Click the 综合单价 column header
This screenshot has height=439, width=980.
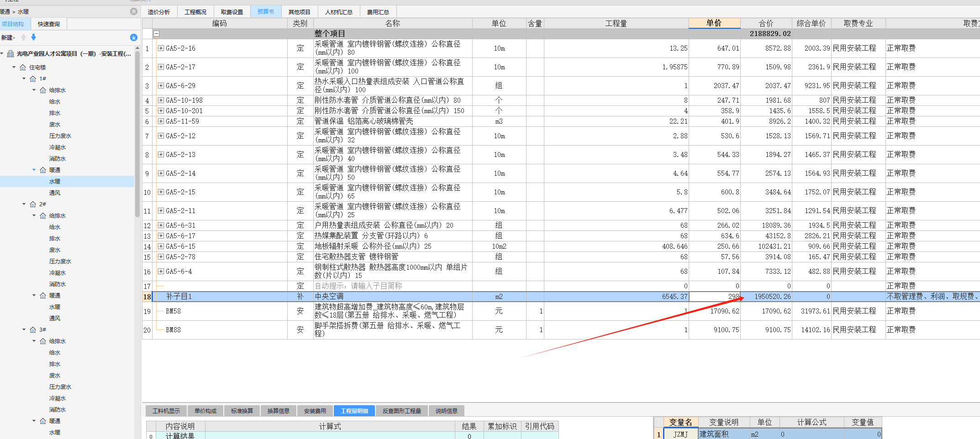(811, 23)
